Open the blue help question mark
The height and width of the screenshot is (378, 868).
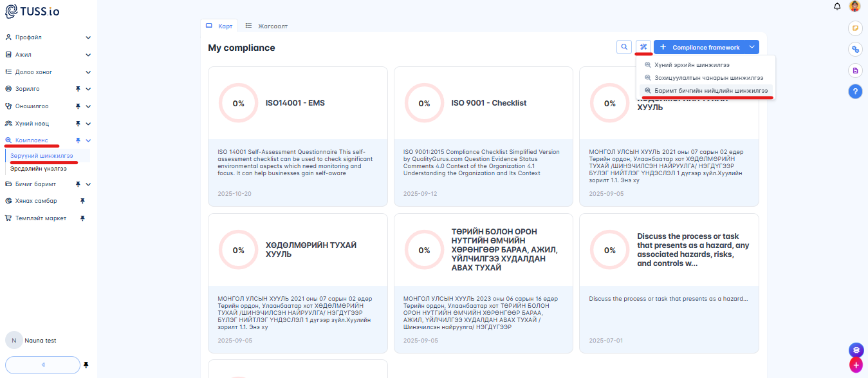pyautogui.click(x=855, y=91)
